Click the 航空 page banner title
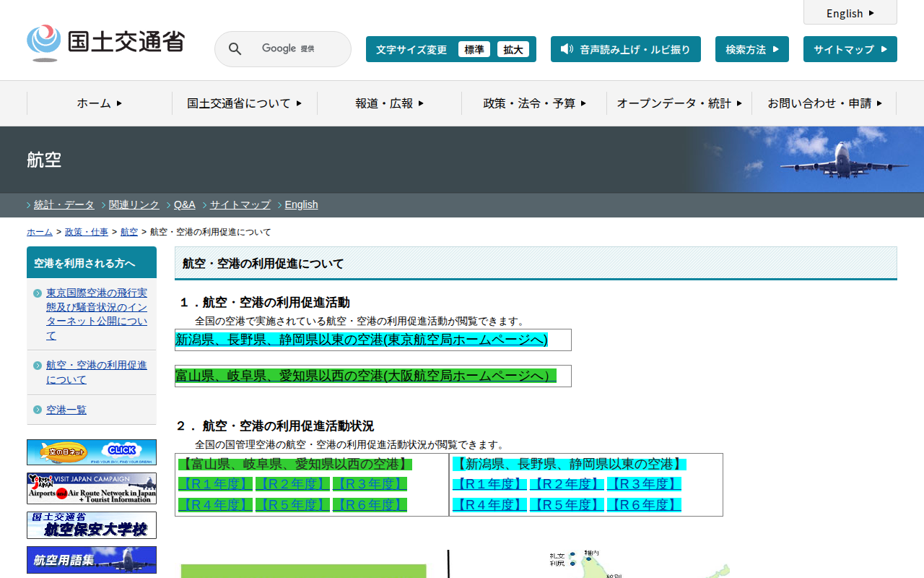This screenshot has height=578, width=924. (44, 160)
